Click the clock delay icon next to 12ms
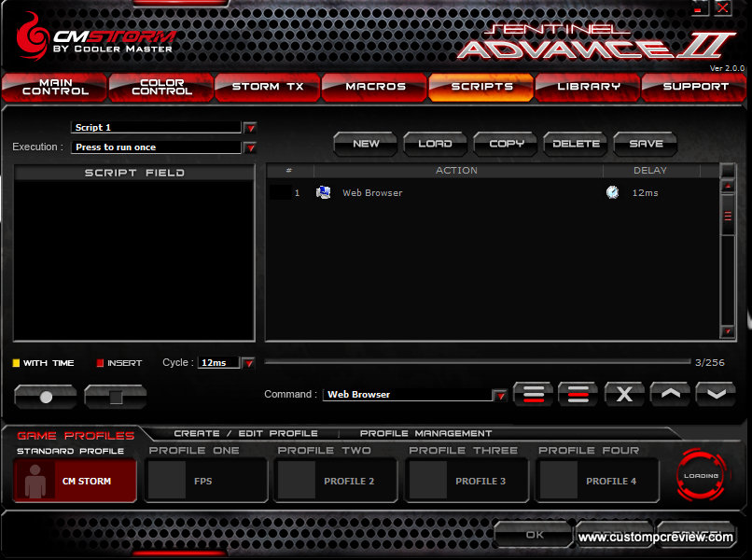This screenshot has height=560, width=752. [612, 192]
